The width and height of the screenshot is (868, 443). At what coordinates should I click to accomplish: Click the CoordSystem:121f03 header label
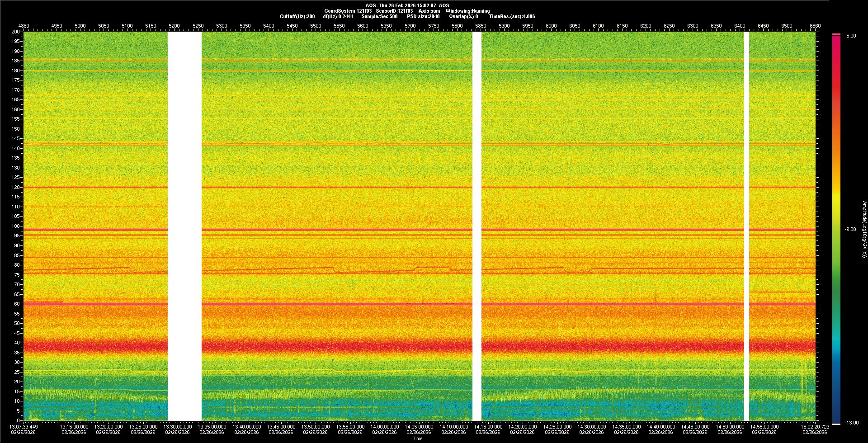(x=348, y=11)
